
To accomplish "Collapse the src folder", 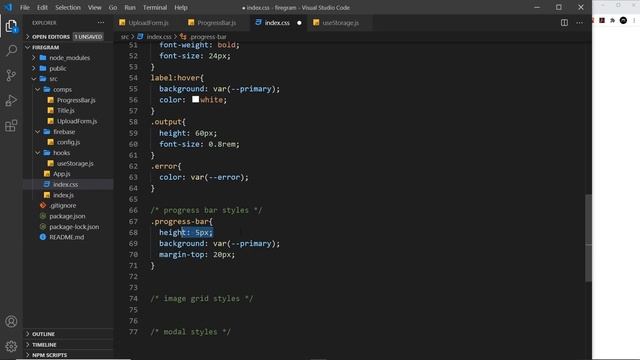I will (34, 79).
